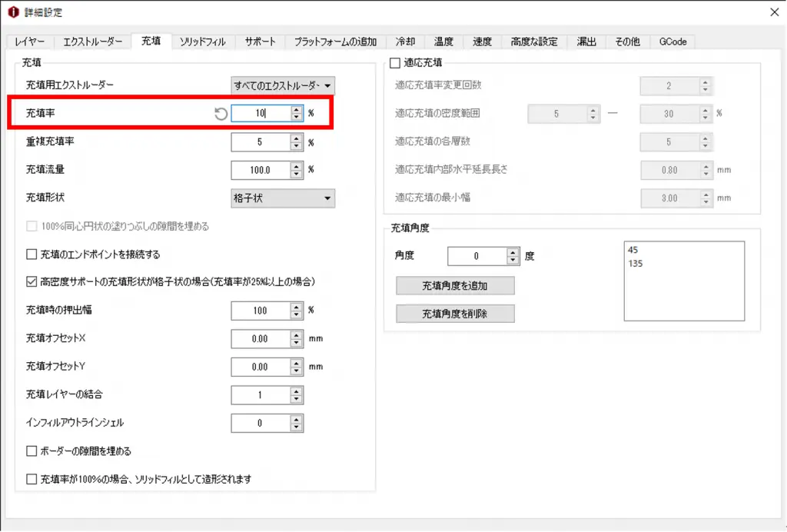
Task: Decrease 充填オフセットX with down arrow
Action: (x=297, y=342)
